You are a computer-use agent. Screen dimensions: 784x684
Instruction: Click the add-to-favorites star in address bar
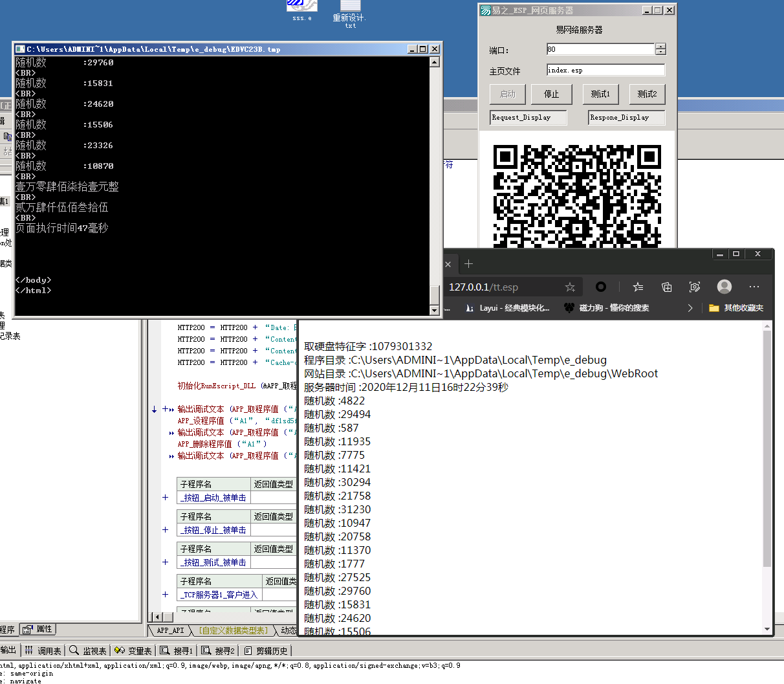point(570,287)
